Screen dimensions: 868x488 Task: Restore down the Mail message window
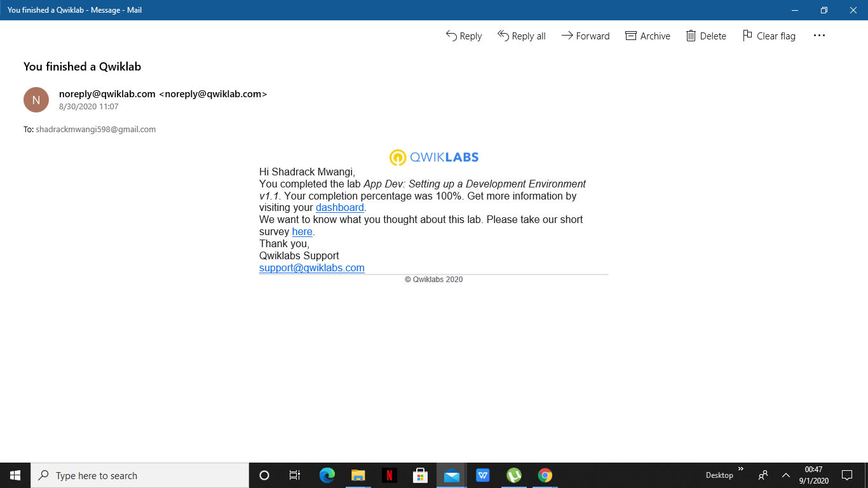(x=824, y=10)
